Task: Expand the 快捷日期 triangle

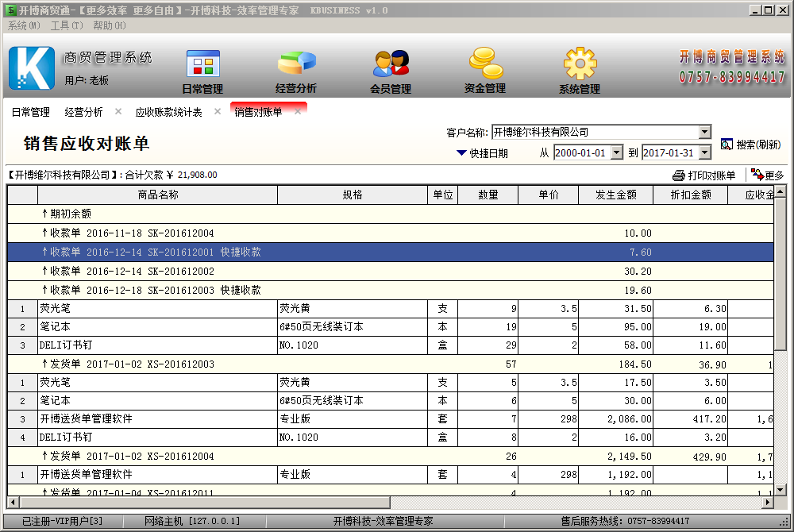Action: click(x=461, y=153)
